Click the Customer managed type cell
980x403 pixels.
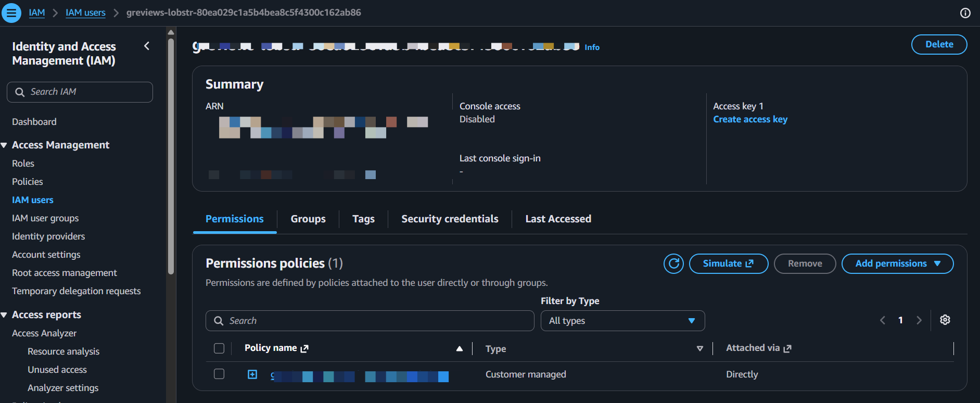click(526, 374)
